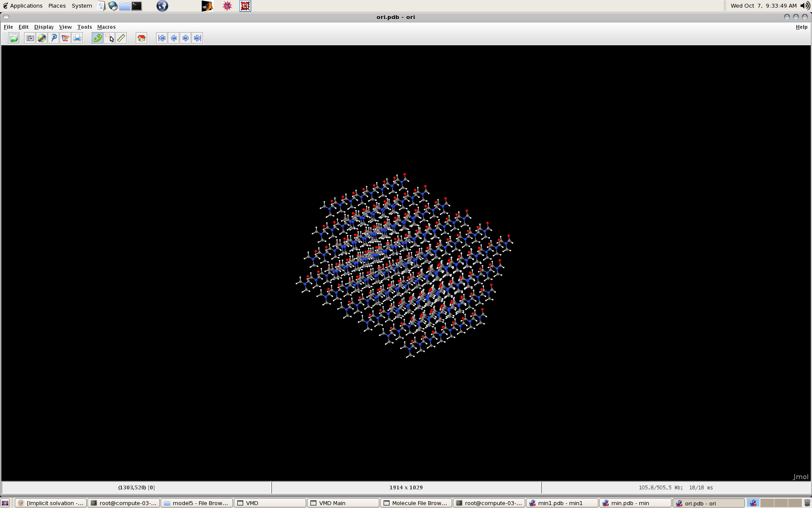Open the Help menu
The width and height of the screenshot is (812, 508).
tap(801, 27)
